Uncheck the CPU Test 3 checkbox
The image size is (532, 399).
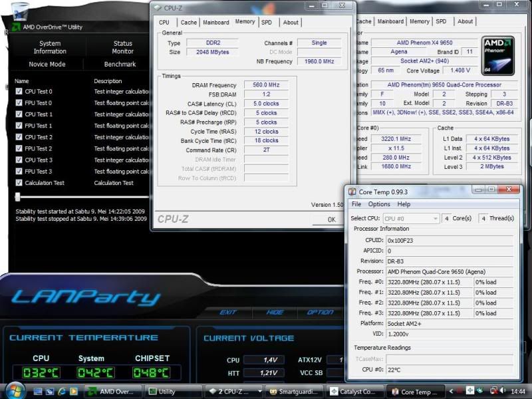pos(19,160)
